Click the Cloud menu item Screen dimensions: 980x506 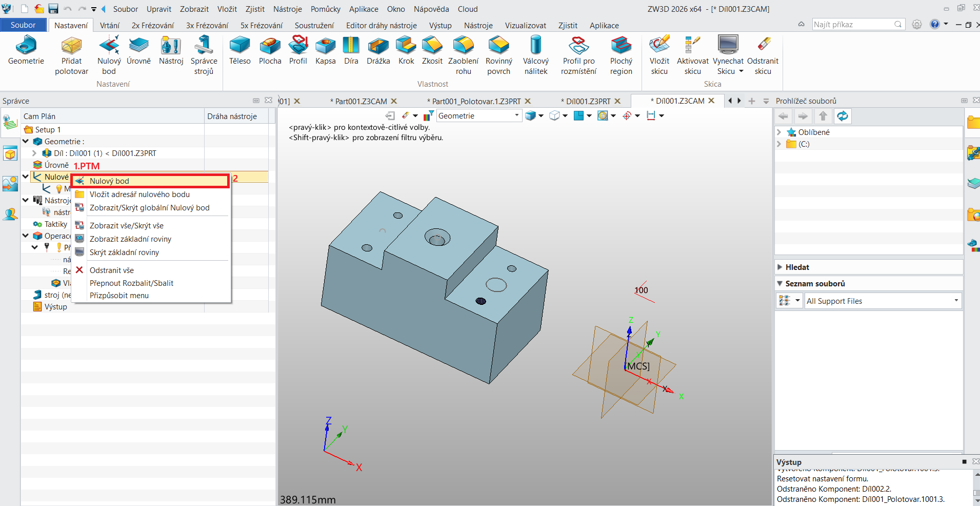(468, 9)
